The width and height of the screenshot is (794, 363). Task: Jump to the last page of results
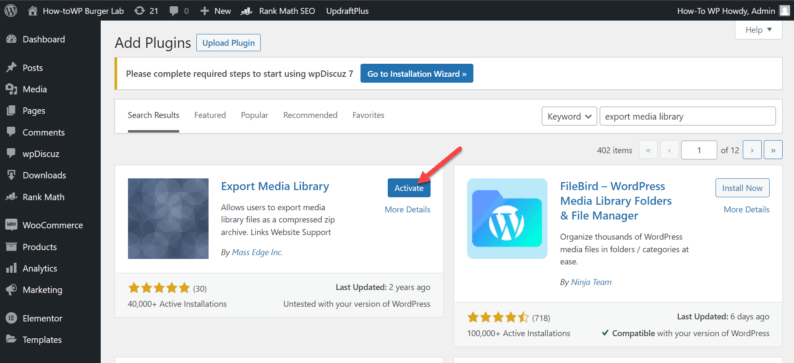(x=773, y=150)
